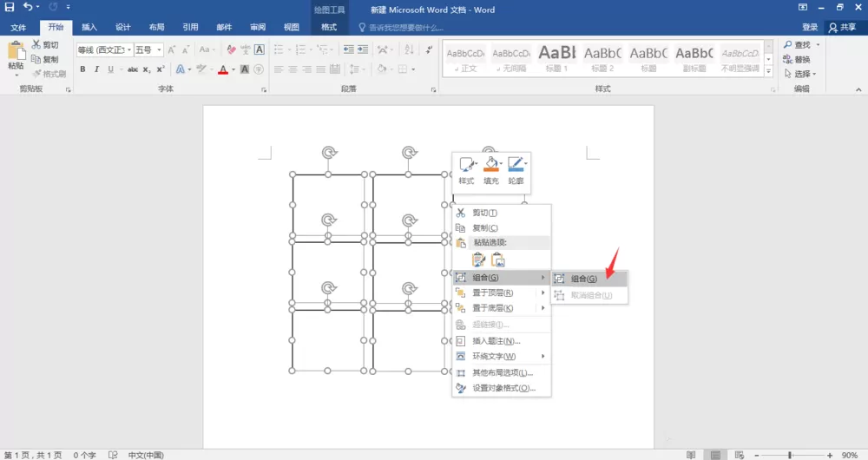Open the font name dropdown
868x460 pixels.
coord(129,49)
